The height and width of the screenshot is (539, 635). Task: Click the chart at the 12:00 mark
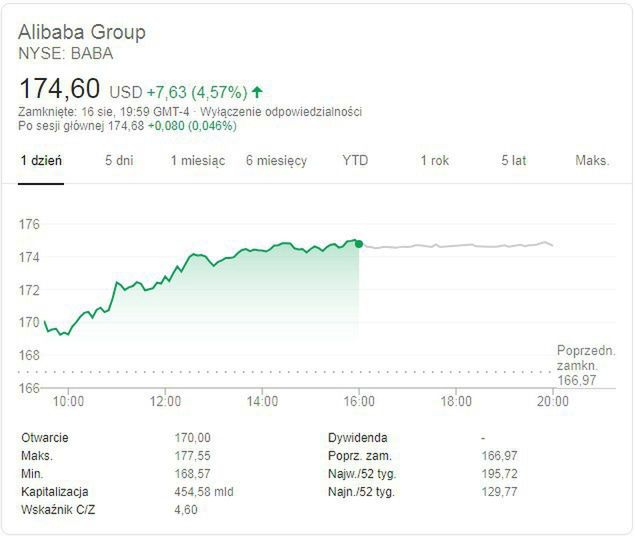point(165,283)
